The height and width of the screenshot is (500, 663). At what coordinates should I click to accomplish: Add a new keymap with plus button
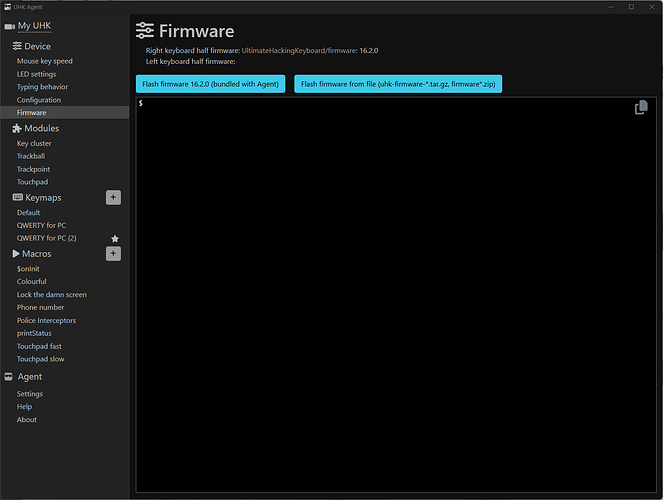(x=113, y=198)
